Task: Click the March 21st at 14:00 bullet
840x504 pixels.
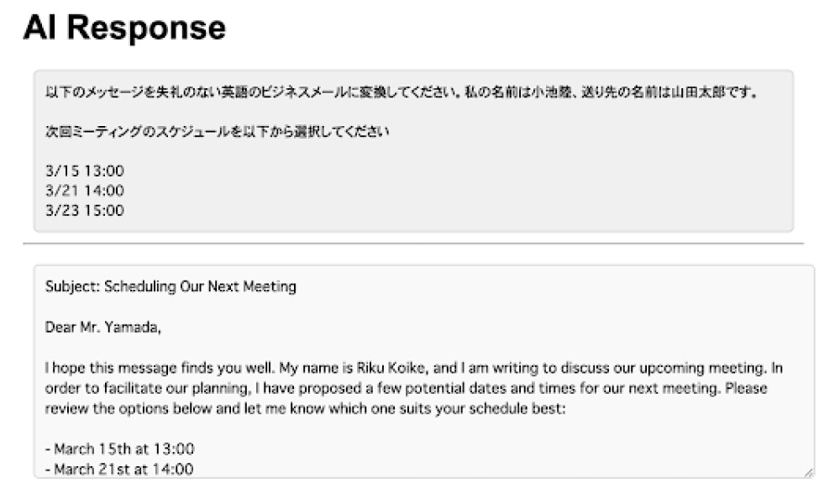Action: (119, 470)
